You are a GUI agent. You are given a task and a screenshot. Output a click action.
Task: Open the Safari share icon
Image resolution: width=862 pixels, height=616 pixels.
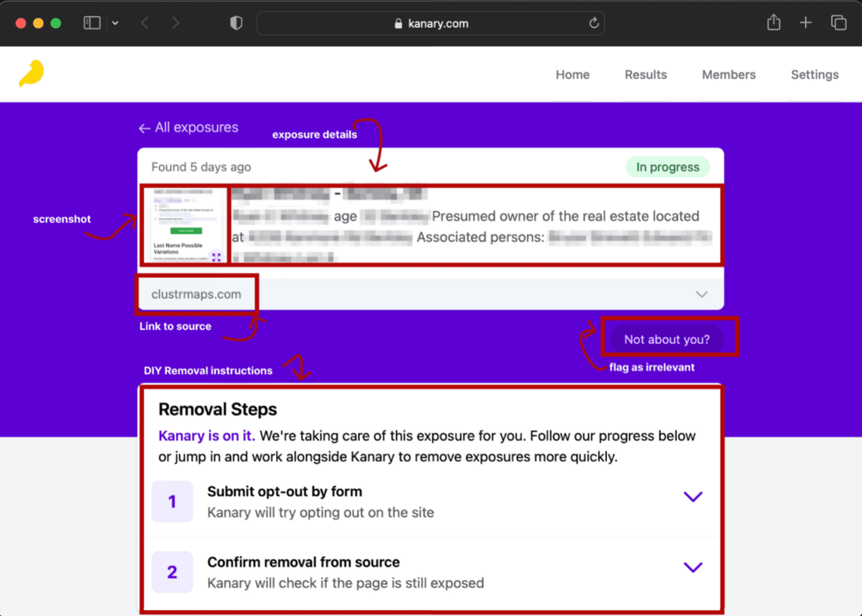[774, 22]
